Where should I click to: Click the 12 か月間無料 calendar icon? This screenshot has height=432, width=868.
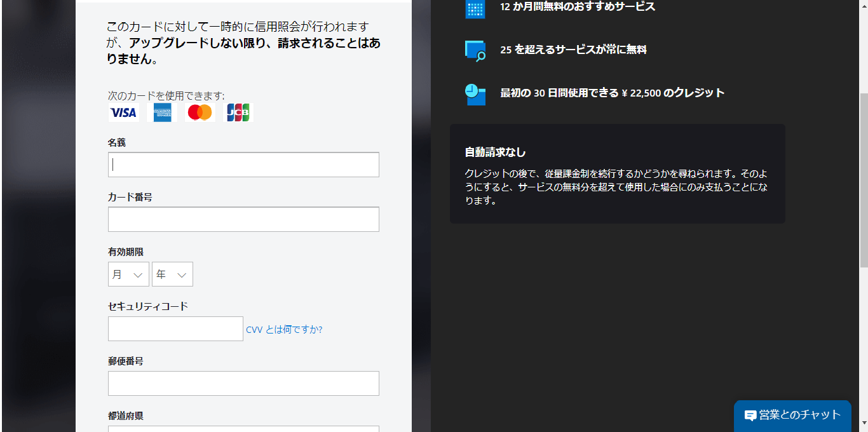(475, 8)
